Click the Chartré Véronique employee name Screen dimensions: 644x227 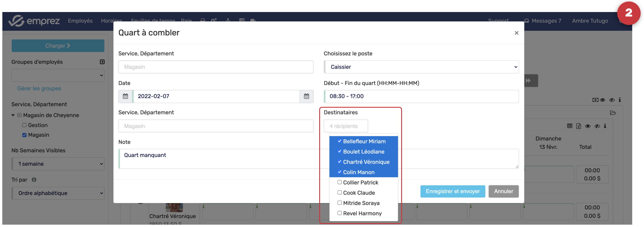172,216
